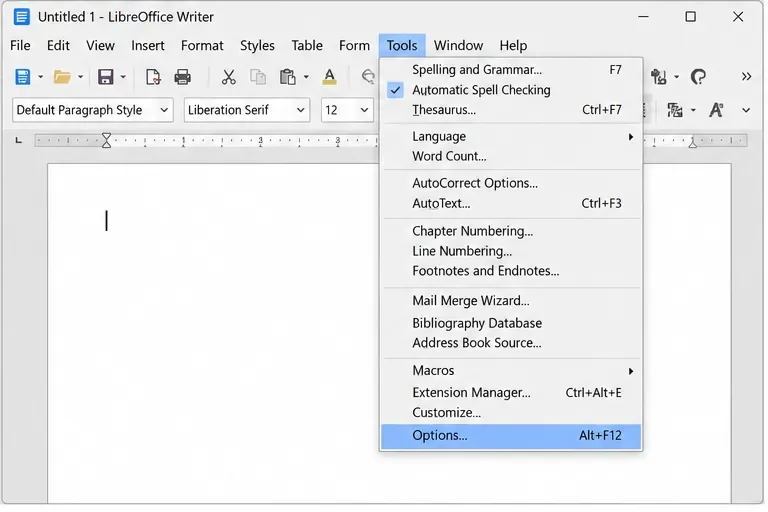768x512 pixels.
Task: Expand the formatting toolbar overflow chevron
Action: point(746,110)
